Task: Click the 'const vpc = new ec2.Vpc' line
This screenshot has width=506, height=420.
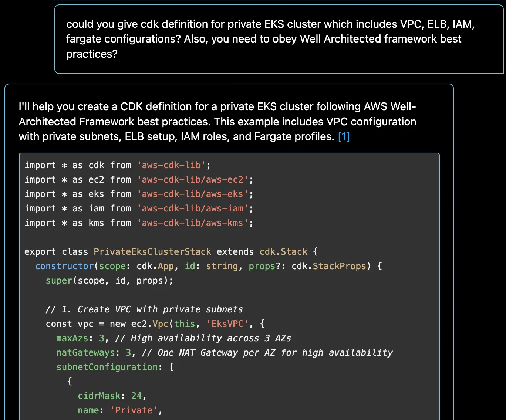Action: click(x=155, y=324)
